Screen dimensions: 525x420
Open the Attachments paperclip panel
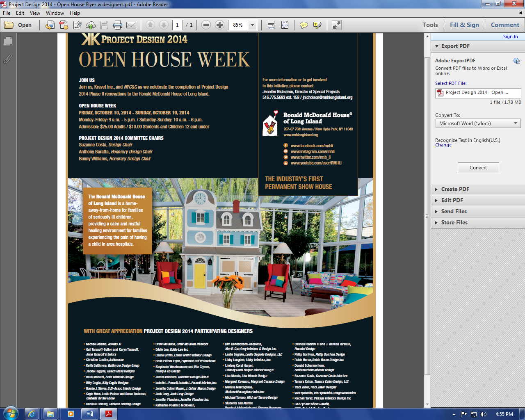pos(8,59)
